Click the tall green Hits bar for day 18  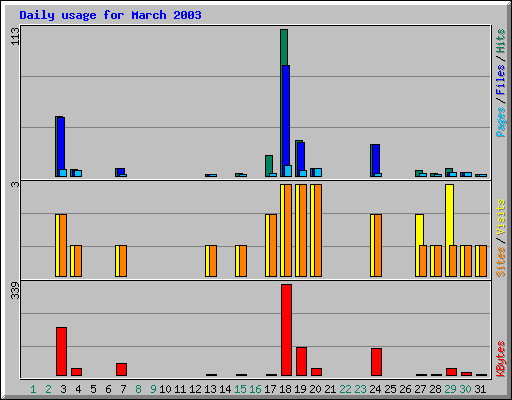pos(284,47)
